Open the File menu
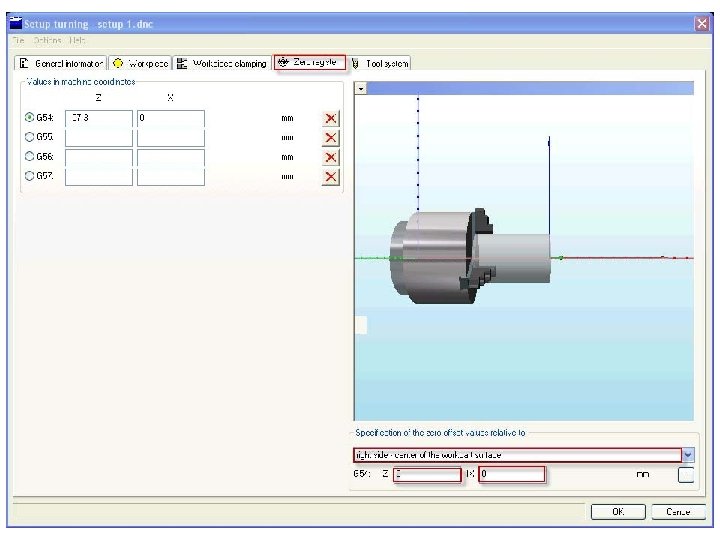Viewport: 720px width, 540px height. coord(18,40)
